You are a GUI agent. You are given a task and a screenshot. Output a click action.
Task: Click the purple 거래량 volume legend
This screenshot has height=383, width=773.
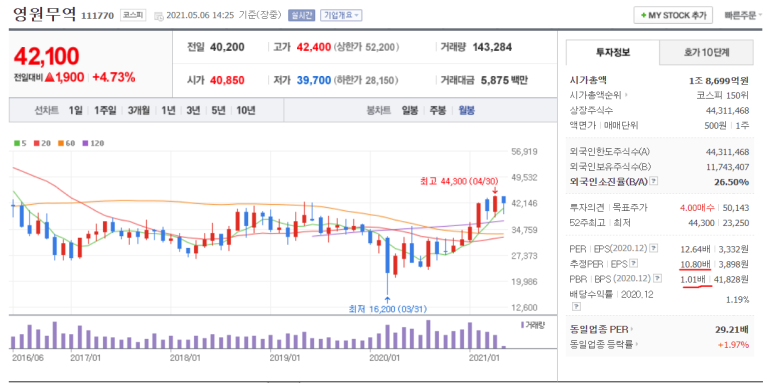tap(532, 325)
